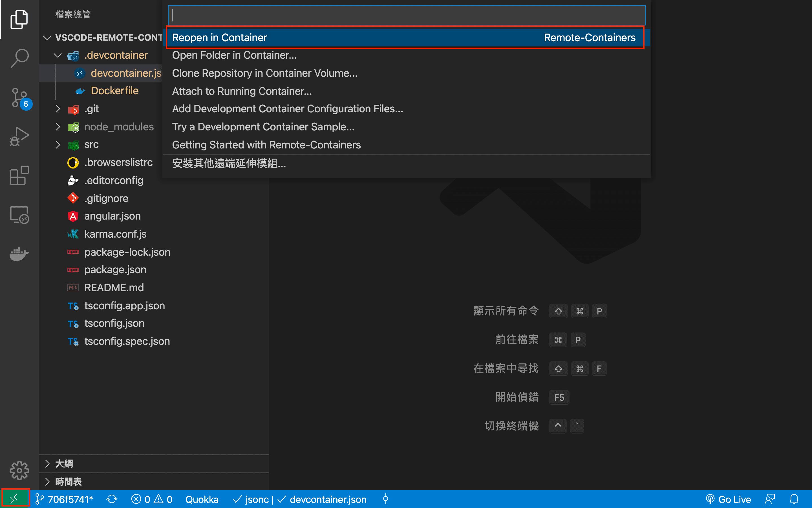Collapse the VSCODE-REMOTE-CONT root folder
This screenshot has height=508, width=812.
[x=103, y=37]
